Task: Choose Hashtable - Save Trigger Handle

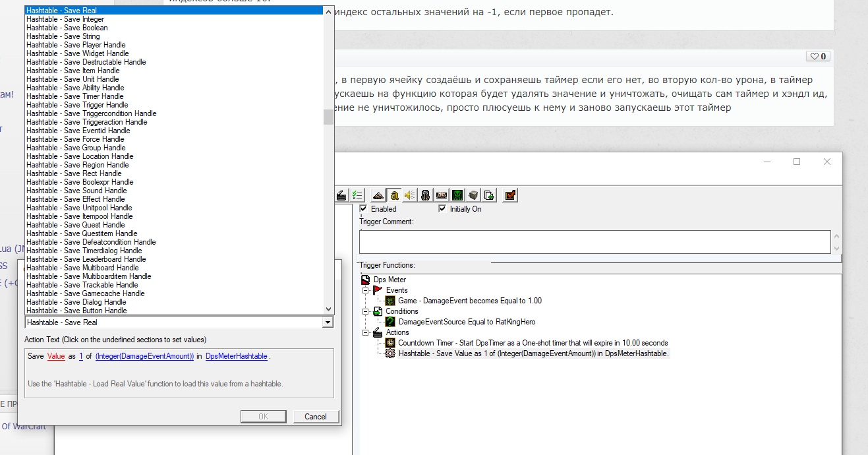Action: coord(174,105)
